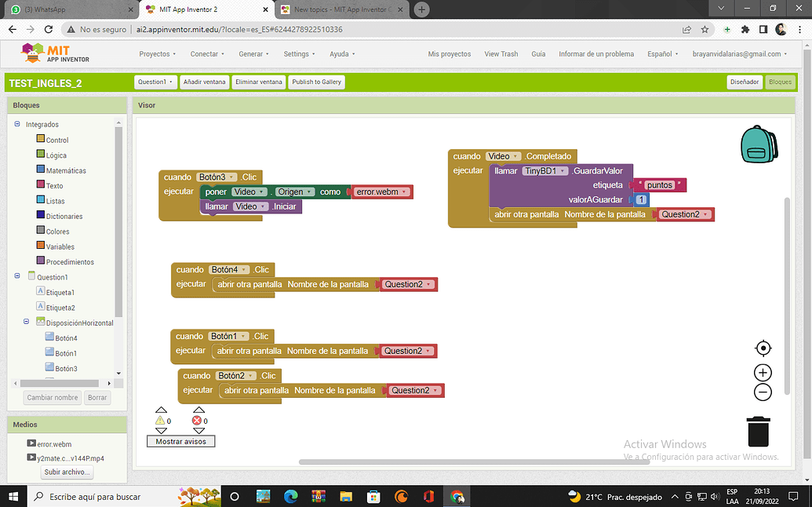Open the Question1 screen selector dropdown
The height and width of the screenshot is (507, 812).
tap(155, 82)
